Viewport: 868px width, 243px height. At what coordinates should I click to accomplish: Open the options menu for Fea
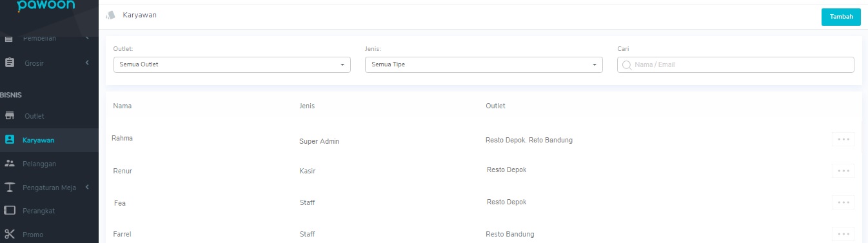[x=843, y=202]
